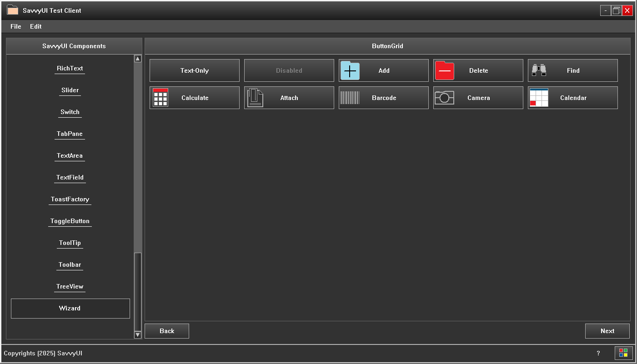This screenshot has height=364, width=637.
Task: Open the File menu
Action: (15, 26)
